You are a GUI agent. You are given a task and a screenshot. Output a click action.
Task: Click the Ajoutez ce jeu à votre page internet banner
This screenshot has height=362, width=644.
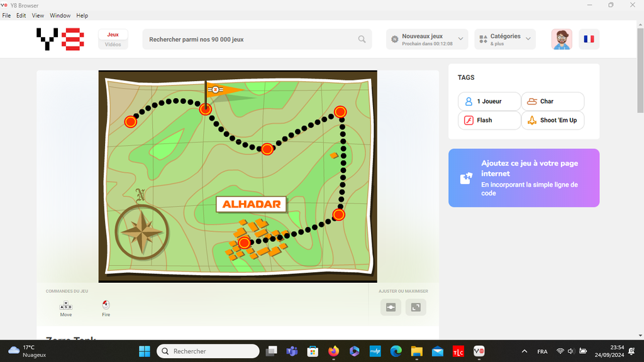click(x=524, y=178)
